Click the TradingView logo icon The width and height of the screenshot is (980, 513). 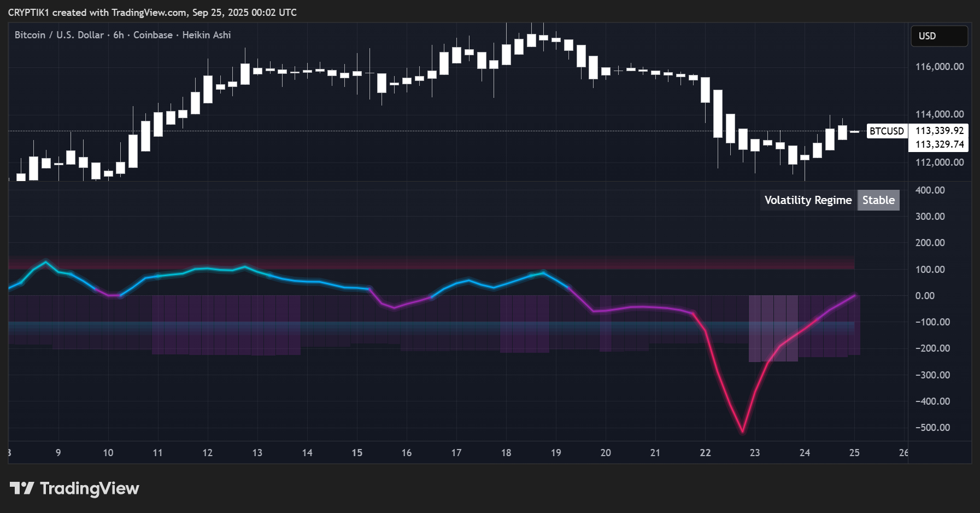pos(22,488)
